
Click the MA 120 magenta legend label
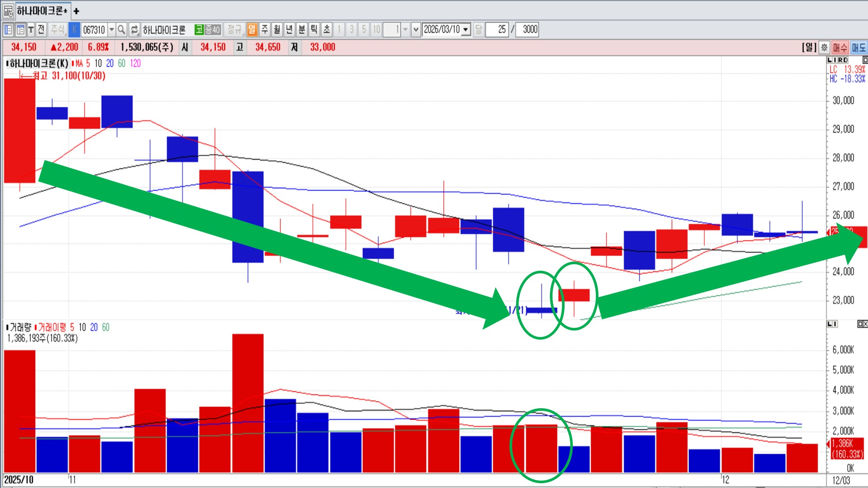135,63
